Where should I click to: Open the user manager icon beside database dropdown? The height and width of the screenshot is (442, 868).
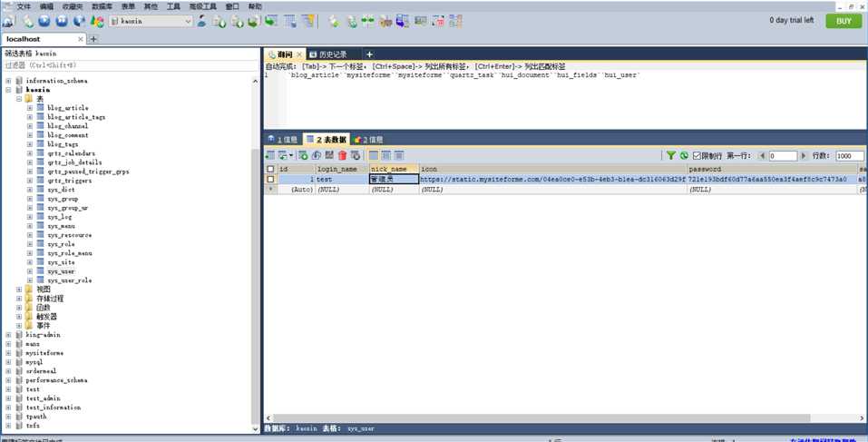pos(202,21)
